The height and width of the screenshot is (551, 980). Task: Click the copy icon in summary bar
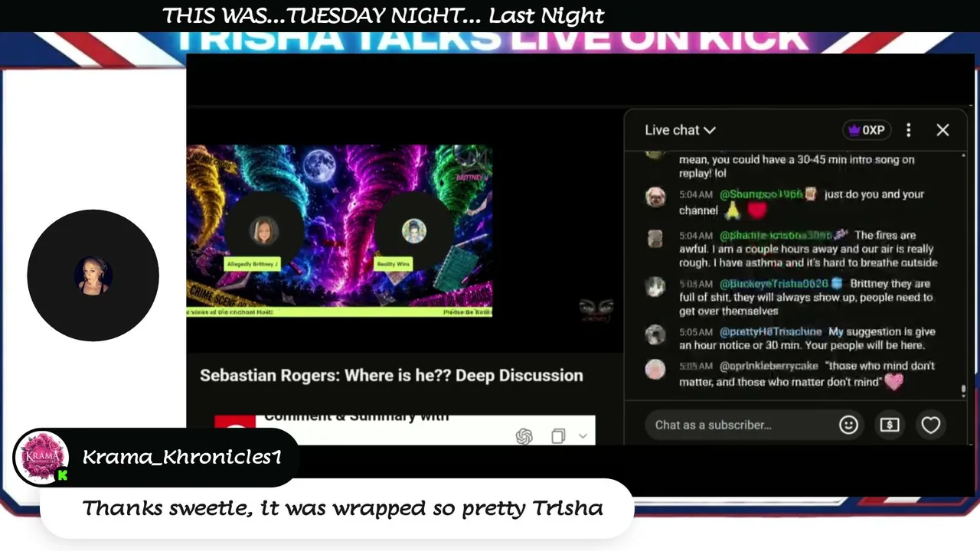click(x=558, y=436)
